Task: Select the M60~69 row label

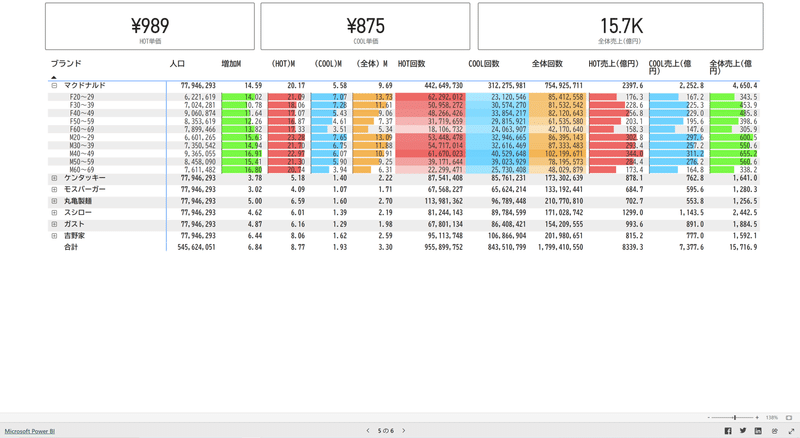Action: click(x=82, y=170)
